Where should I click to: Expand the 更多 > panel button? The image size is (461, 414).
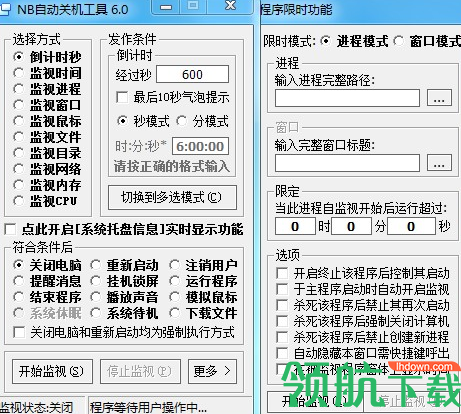[212, 371]
